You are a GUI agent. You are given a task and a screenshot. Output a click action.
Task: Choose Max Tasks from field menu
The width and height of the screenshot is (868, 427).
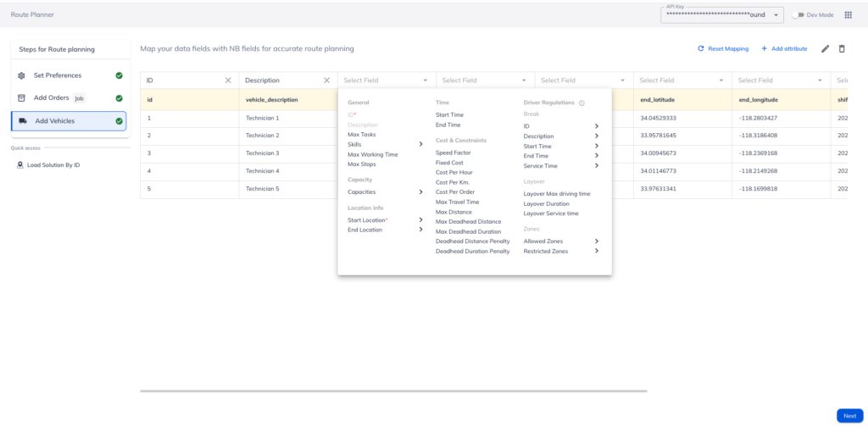(362, 135)
